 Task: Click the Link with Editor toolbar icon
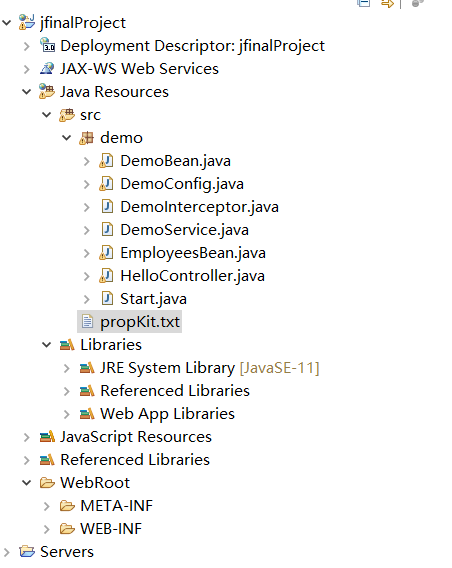click(x=388, y=4)
